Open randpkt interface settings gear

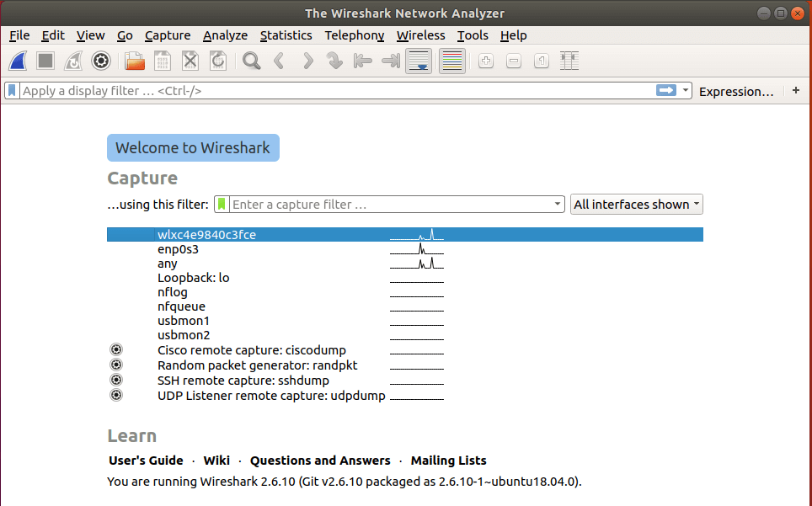(116, 365)
